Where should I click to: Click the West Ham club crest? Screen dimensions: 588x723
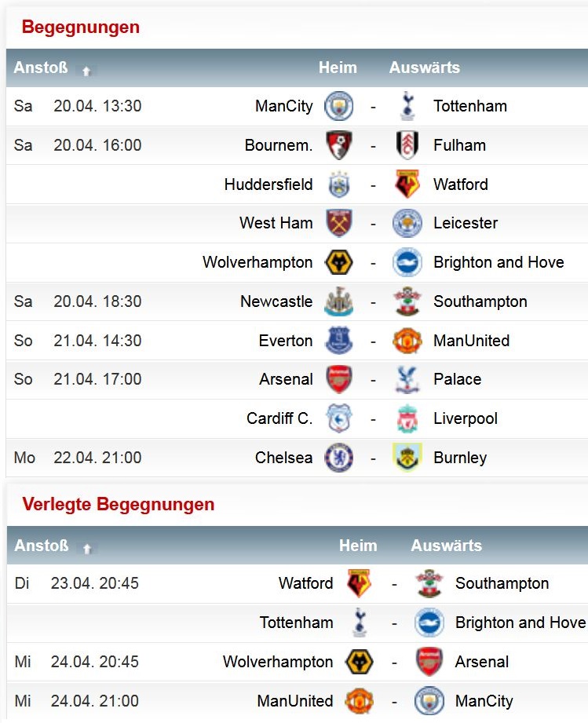coord(338,223)
